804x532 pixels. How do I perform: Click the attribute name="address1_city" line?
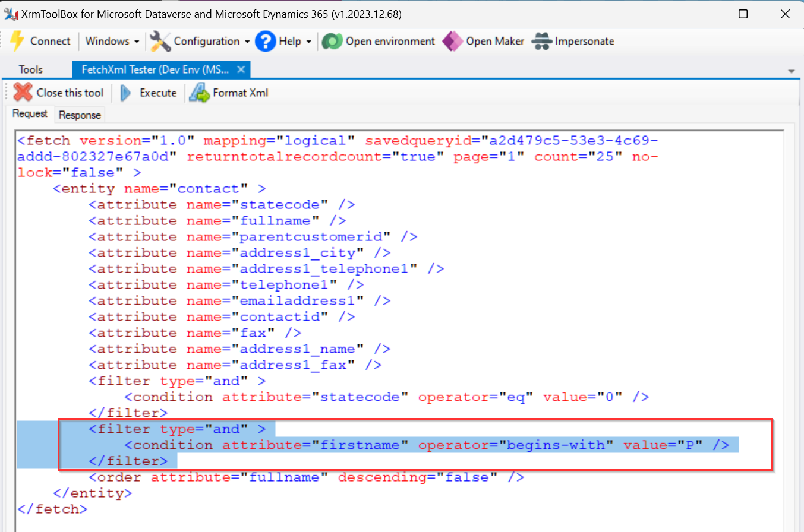coord(239,253)
